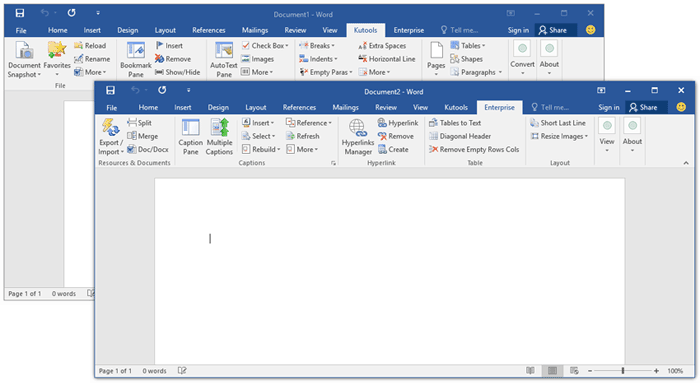Open Export / Import dropdown in Document2
Viewport: 700px width, 385px height.
[x=111, y=137]
